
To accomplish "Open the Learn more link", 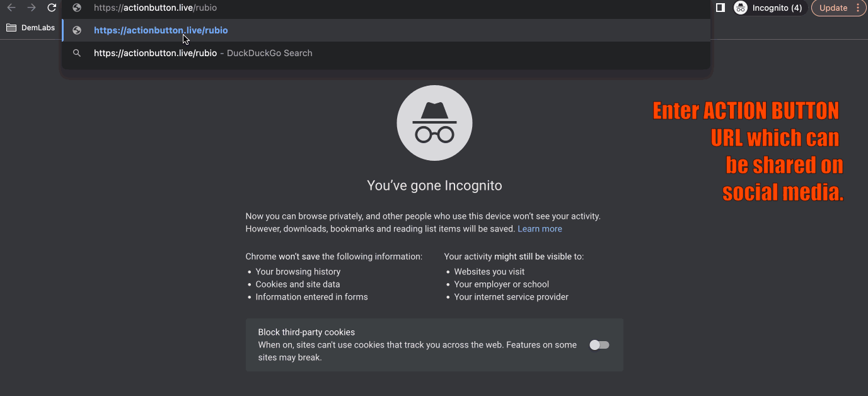I will [x=540, y=229].
